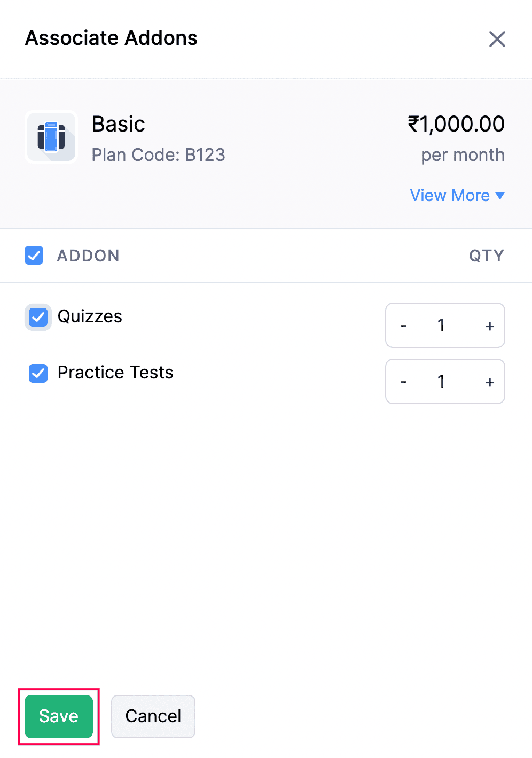Click the View More dropdown arrow
This screenshot has height=758, width=532.
[500, 196]
